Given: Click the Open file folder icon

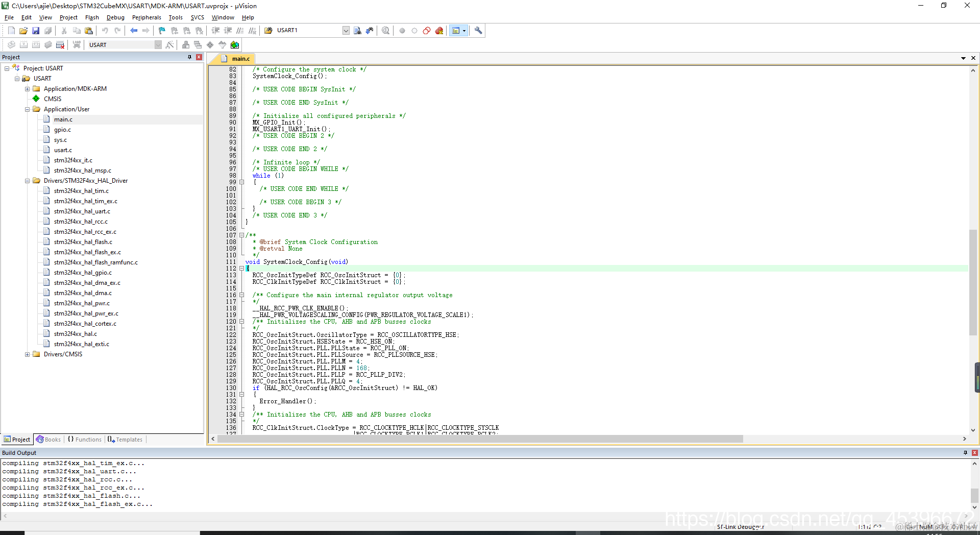Looking at the screenshot, I should tap(23, 31).
